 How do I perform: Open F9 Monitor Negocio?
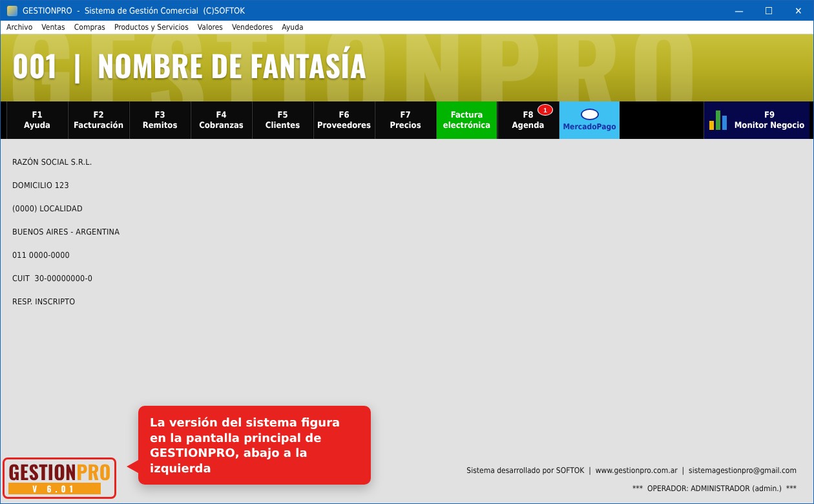coord(757,120)
